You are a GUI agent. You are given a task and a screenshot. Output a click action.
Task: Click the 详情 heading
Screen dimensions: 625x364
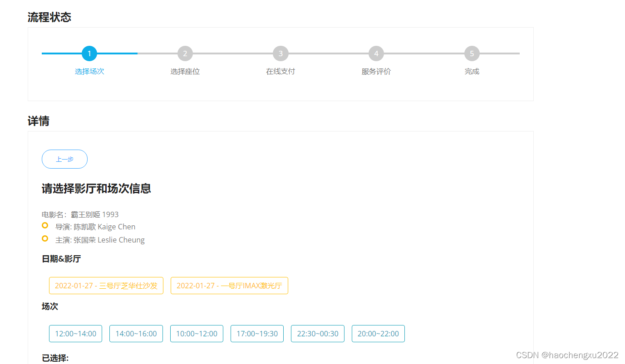(x=39, y=121)
